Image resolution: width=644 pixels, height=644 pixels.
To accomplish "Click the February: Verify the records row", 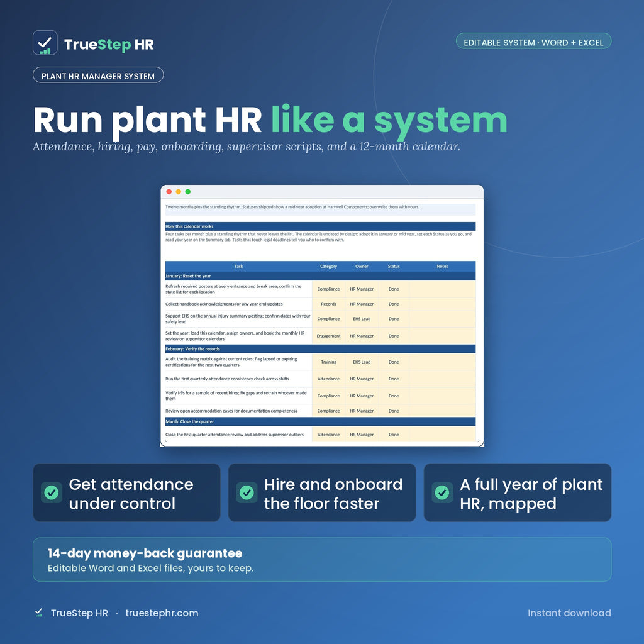I will tap(320, 348).
